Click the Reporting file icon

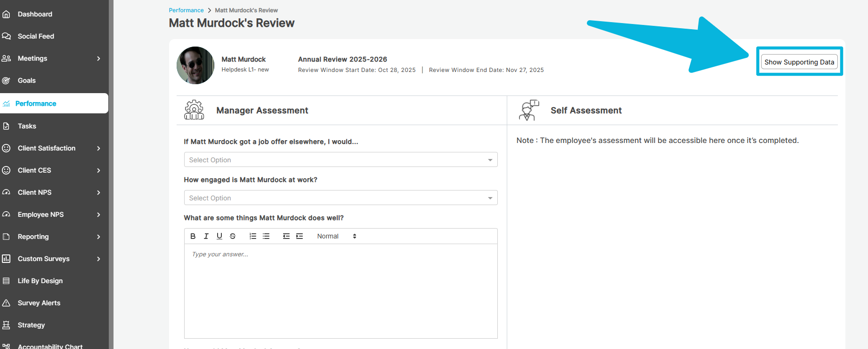point(6,237)
